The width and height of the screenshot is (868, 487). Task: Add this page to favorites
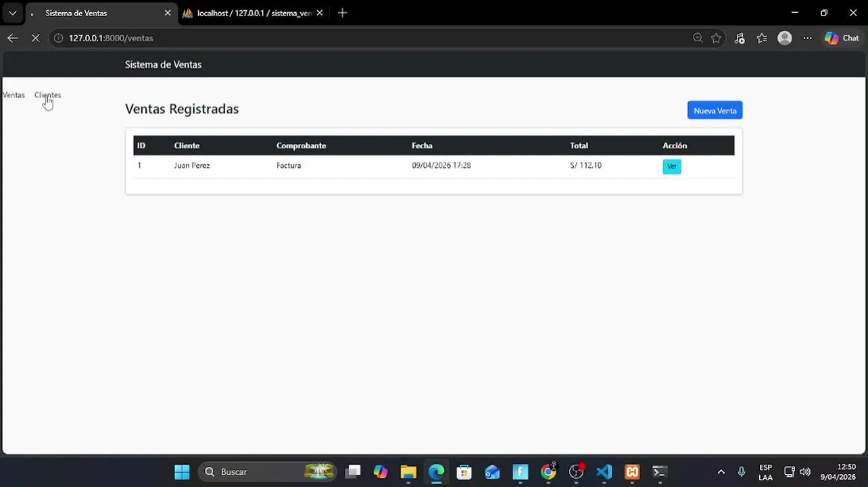pyautogui.click(x=717, y=38)
